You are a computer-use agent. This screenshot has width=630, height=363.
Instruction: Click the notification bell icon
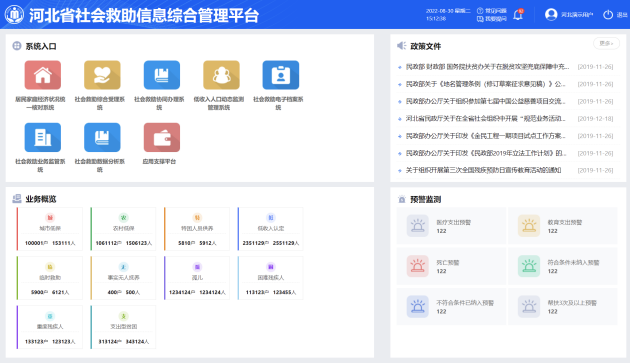click(518, 15)
